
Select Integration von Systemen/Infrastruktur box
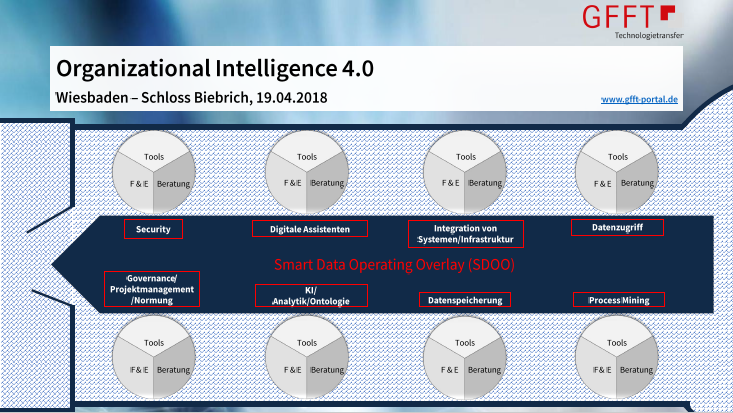click(x=466, y=234)
